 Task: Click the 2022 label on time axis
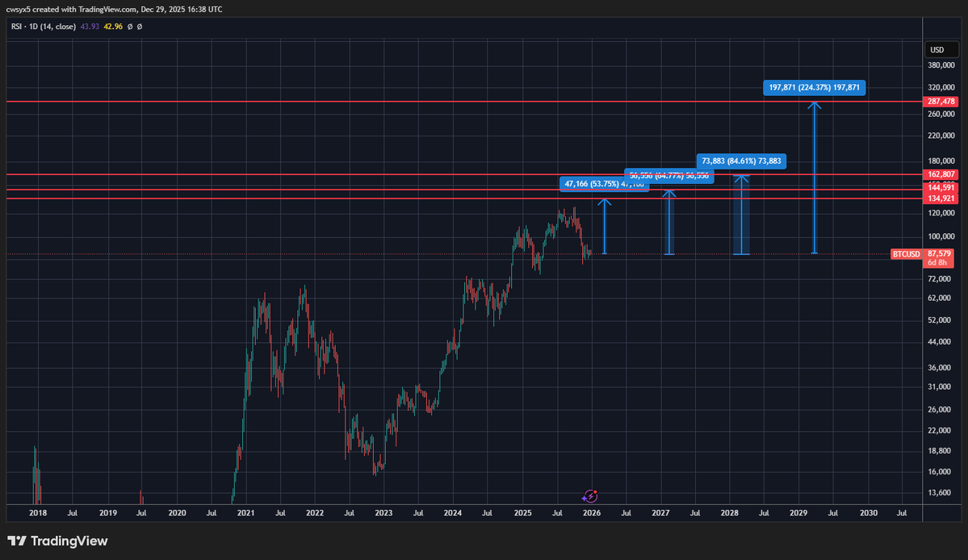(x=315, y=512)
